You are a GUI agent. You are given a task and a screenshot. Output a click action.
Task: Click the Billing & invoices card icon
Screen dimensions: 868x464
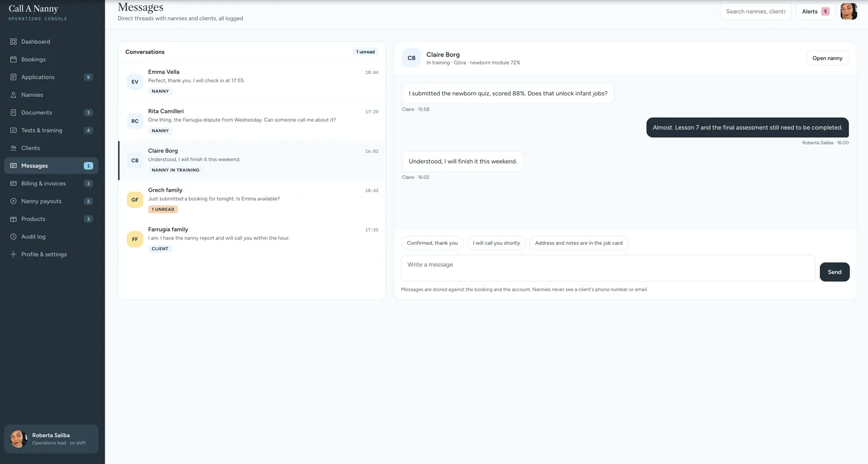tap(14, 184)
